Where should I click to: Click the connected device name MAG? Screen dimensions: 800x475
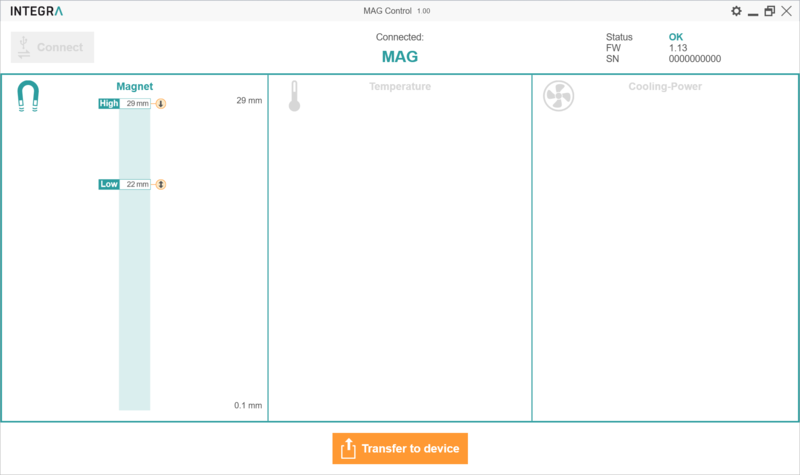tap(400, 57)
